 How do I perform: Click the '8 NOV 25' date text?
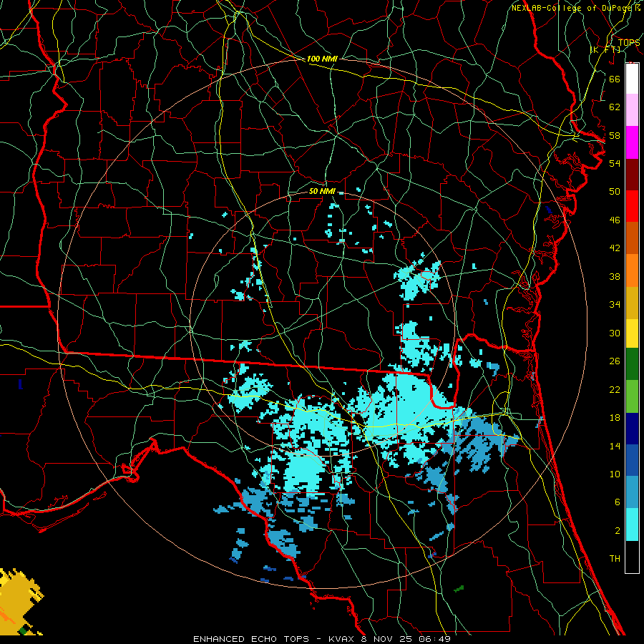(386, 639)
